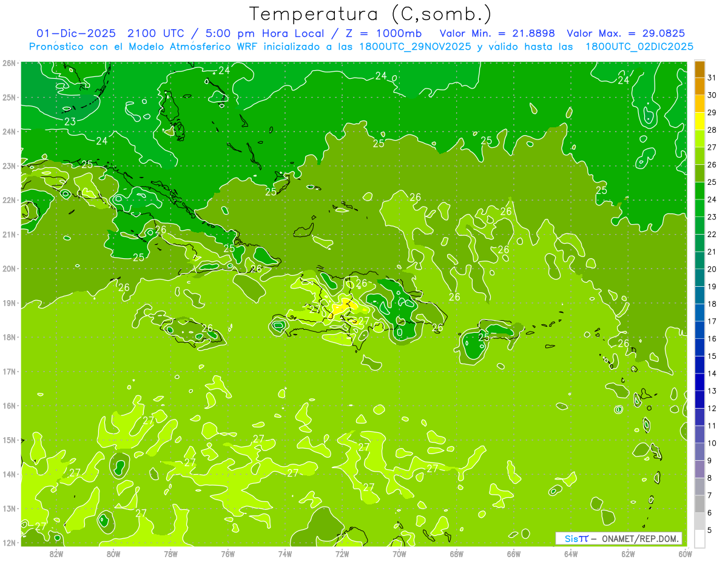The width and height of the screenshot is (728, 562).
Task: Click the value 20 on the color scale
Action: click(712, 269)
